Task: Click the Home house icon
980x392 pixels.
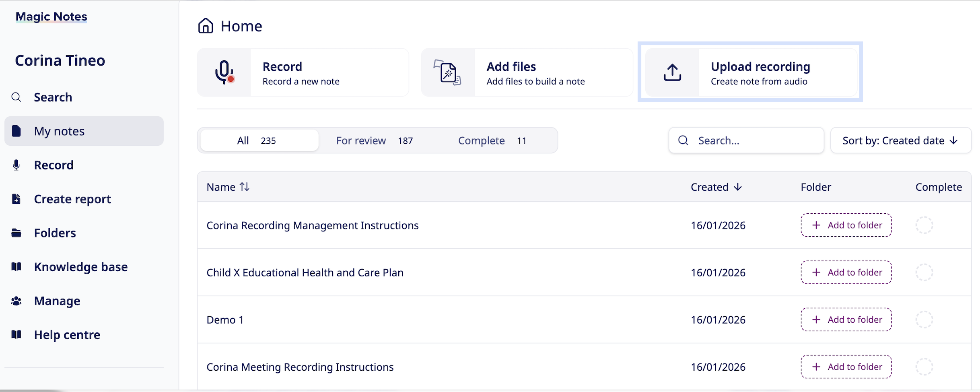Action: pyautogui.click(x=206, y=26)
